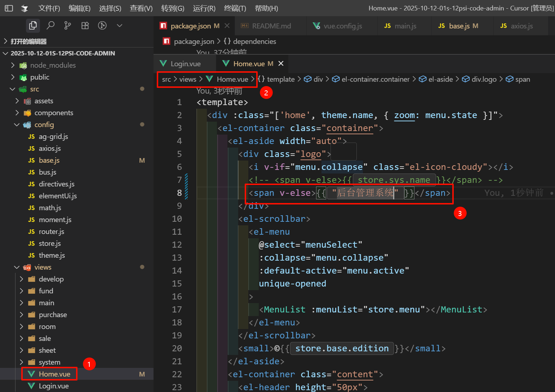Click el-aside in the breadcrumb path
Screen dimensions: 555x392
tap(440, 79)
